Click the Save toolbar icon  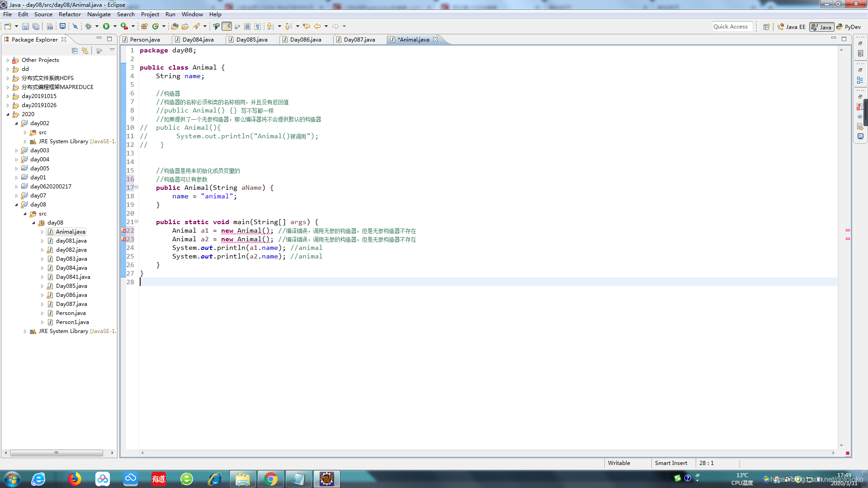pyautogui.click(x=25, y=27)
